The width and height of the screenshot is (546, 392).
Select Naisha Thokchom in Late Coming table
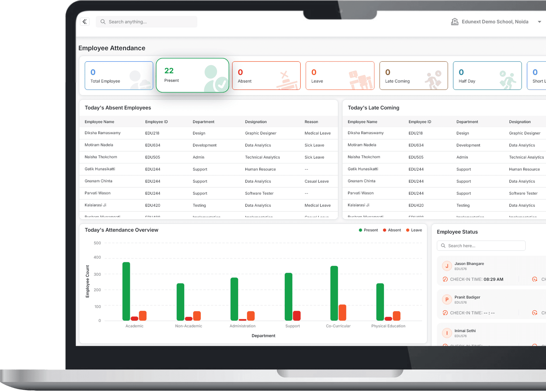click(364, 157)
